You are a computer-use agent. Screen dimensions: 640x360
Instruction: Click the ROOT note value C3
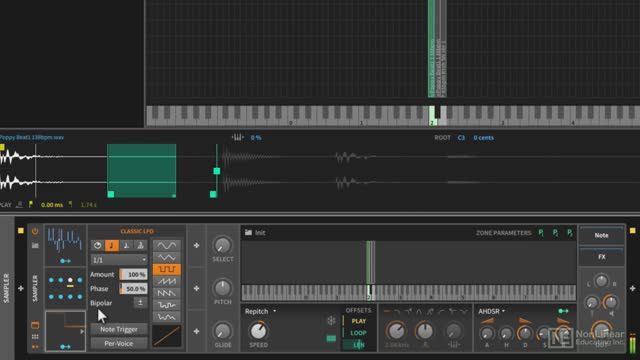pos(461,138)
